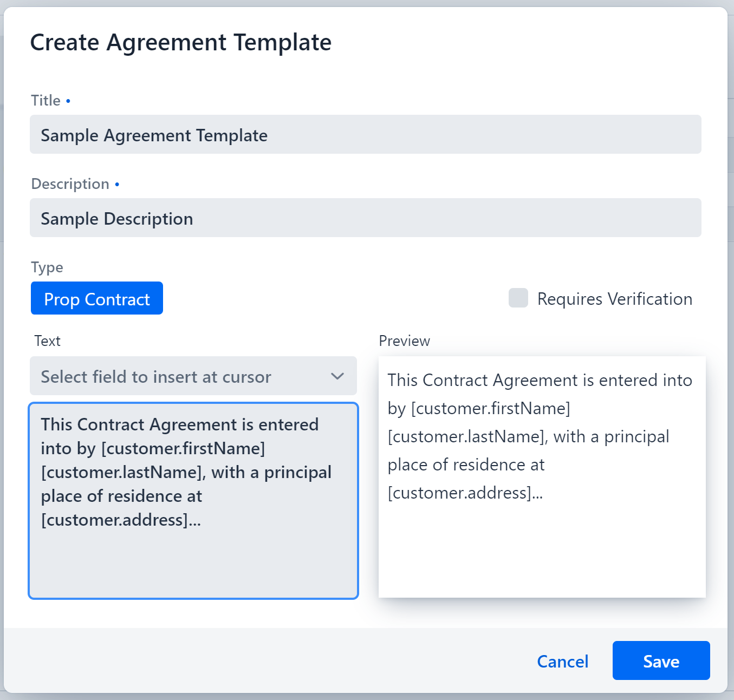Click the Create Agreement Template heading
Screen dimensions: 734x700
pyautogui.click(x=181, y=42)
